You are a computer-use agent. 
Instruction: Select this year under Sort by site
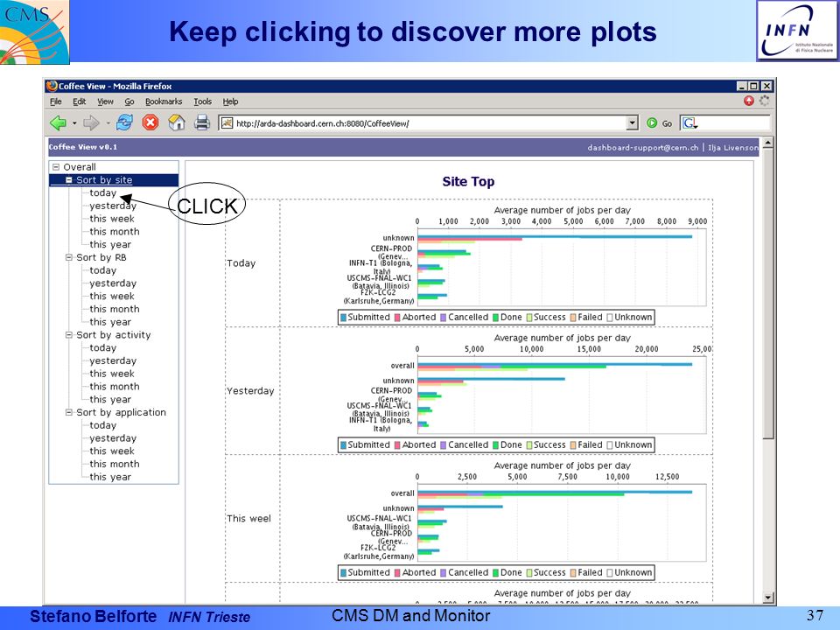click(110, 244)
